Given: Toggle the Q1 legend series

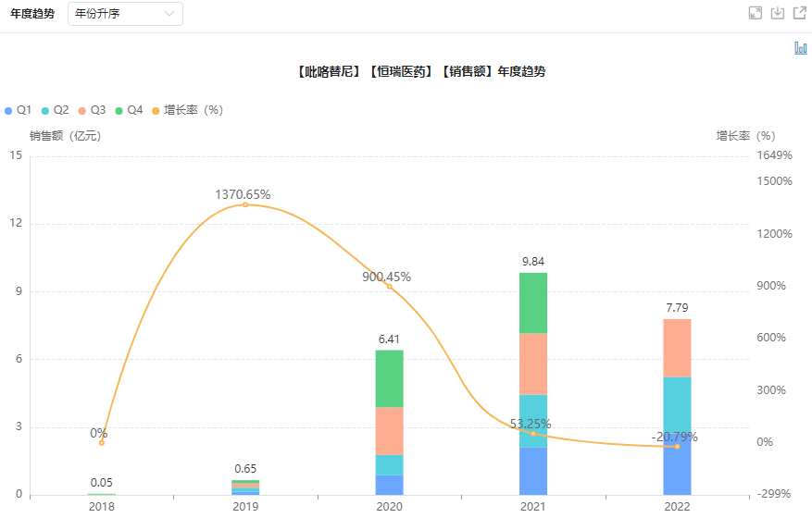Looking at the screenshot, I should 19,110.
